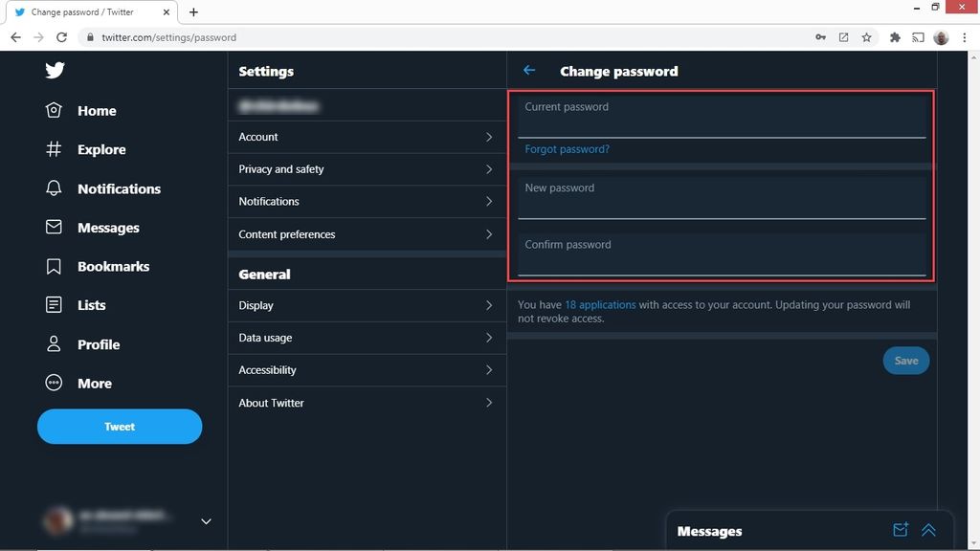Open Home with the house icon
980x551 pixels.
55,110
